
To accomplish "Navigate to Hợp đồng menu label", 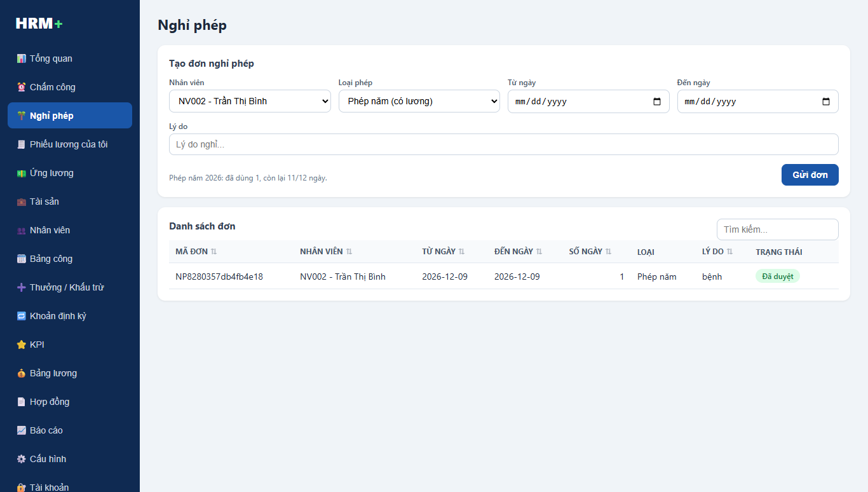I will point(50,402).
